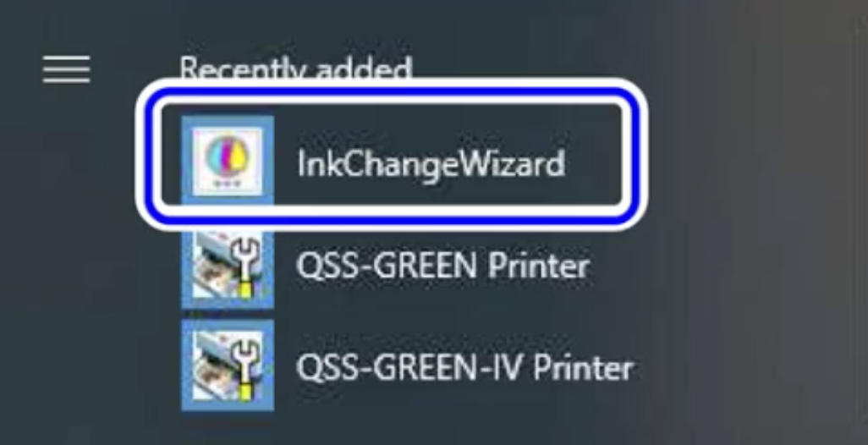868x445 pixels.
Task: Click the blue tile behind InkChangeWizard icon
Action: click(x=228, y=160)
